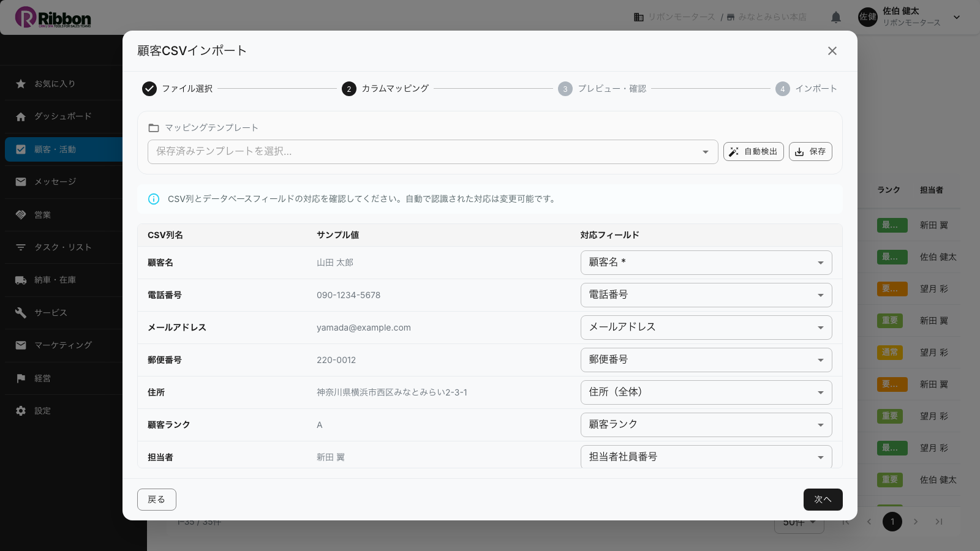The height and width of the screenshot is (551, 980).
Task: Click the リボンモータース building icon
Action: (x=638, y=17)
